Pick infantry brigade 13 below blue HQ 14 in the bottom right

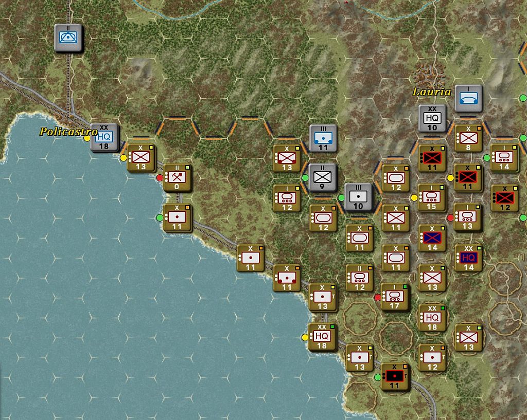[468, 338]
